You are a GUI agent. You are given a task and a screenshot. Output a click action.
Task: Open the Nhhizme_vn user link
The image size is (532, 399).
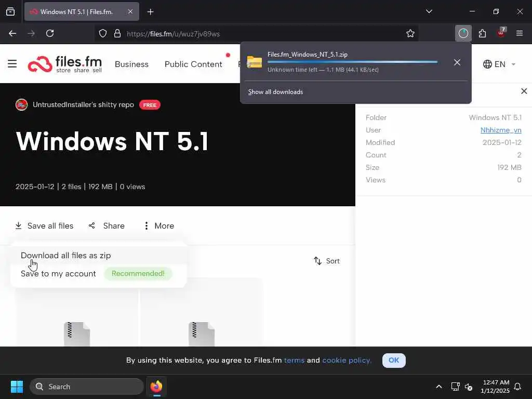(501, 130)
